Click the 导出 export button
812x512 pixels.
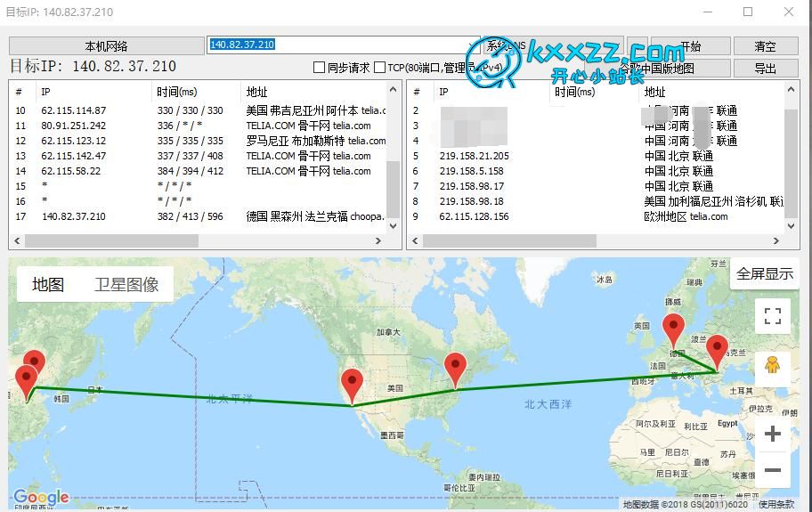click(x=766, y=68)
